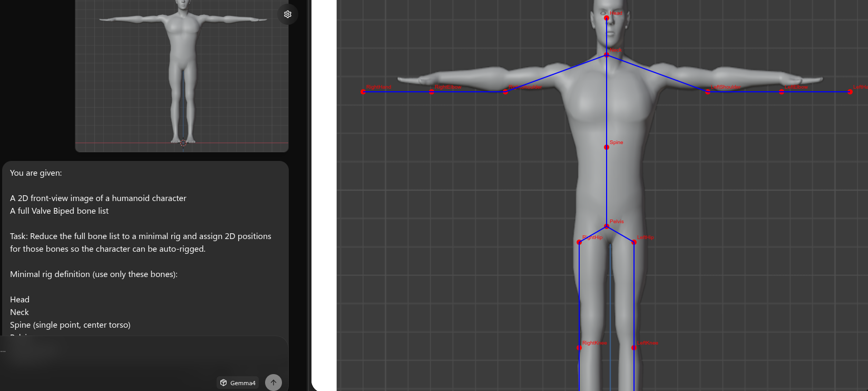
Task: Select the 'Task: Reduce the full bone list' paragraph
Action: [141, 243]
